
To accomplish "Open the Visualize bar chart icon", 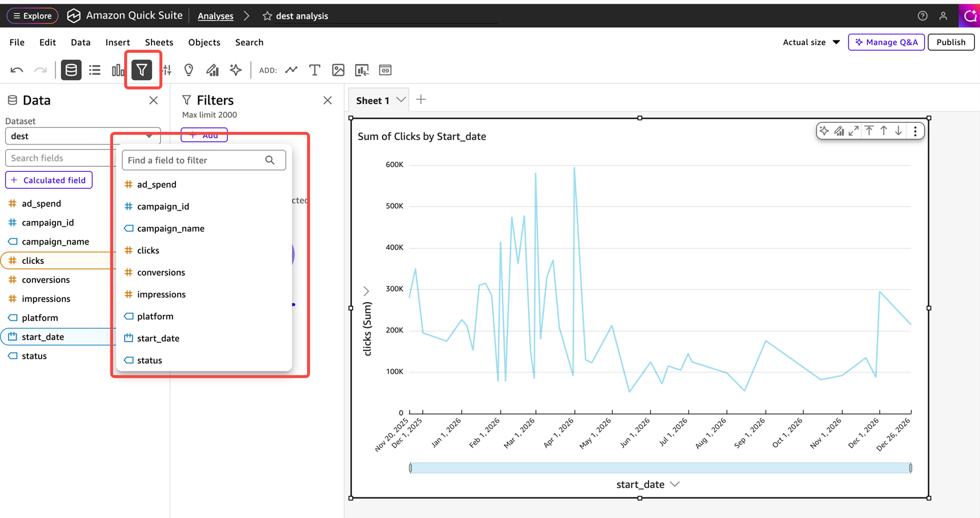I will (118, 70).
